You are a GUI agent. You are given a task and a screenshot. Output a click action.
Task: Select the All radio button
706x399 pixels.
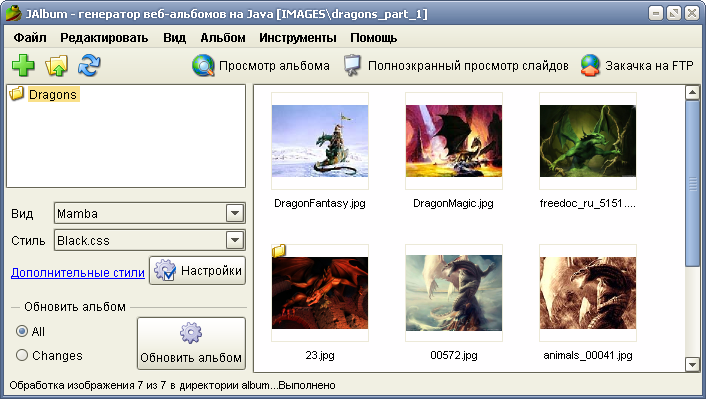click(x=22, y=331)
